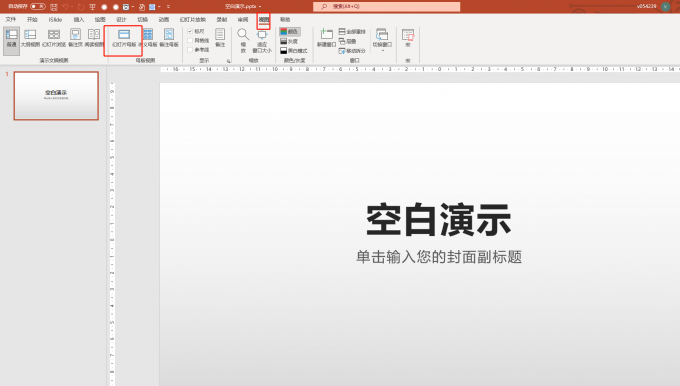Select Grayscale (灰度) display mode
This screenshot has width=680, height=386.
[289, 41]
